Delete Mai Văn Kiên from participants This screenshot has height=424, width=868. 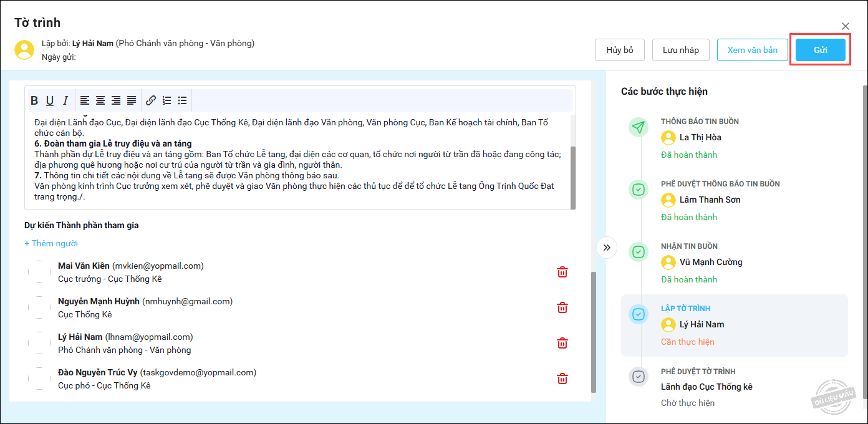click(562, 272)
